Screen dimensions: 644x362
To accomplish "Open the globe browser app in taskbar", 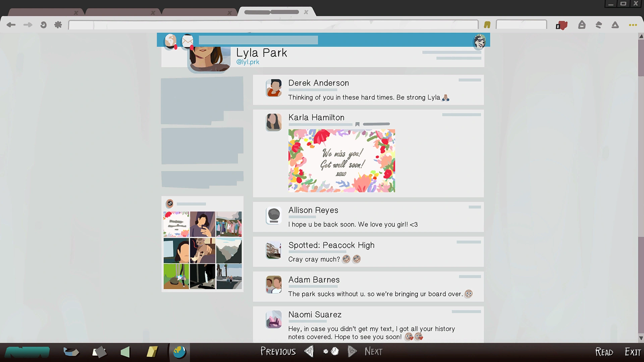I will point(179,352).
